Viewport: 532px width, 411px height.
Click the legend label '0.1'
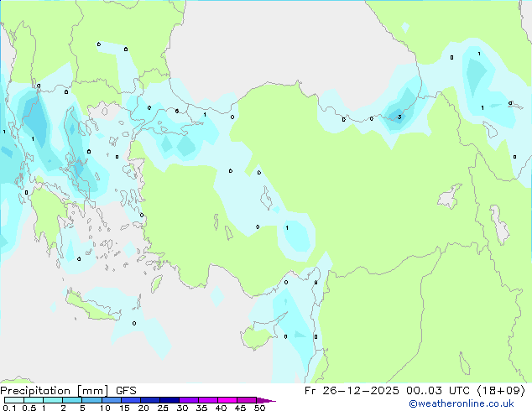(x=9, y=408)
